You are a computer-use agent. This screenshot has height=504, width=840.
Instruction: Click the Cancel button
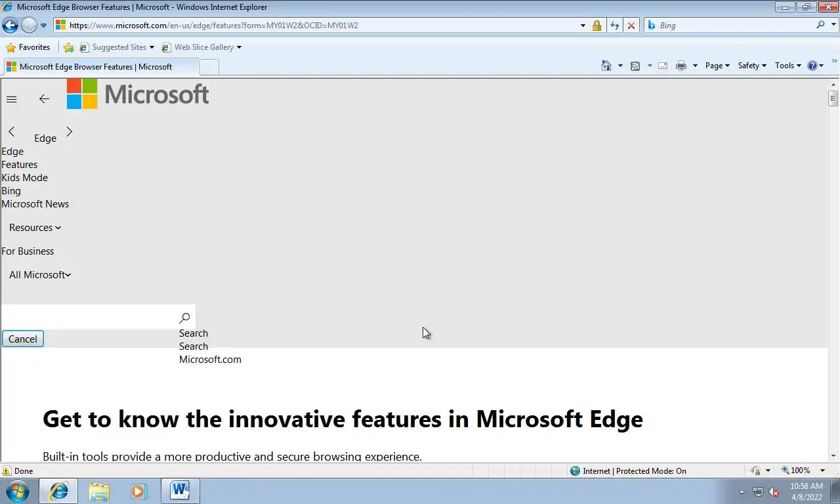[x=23, y=339]
